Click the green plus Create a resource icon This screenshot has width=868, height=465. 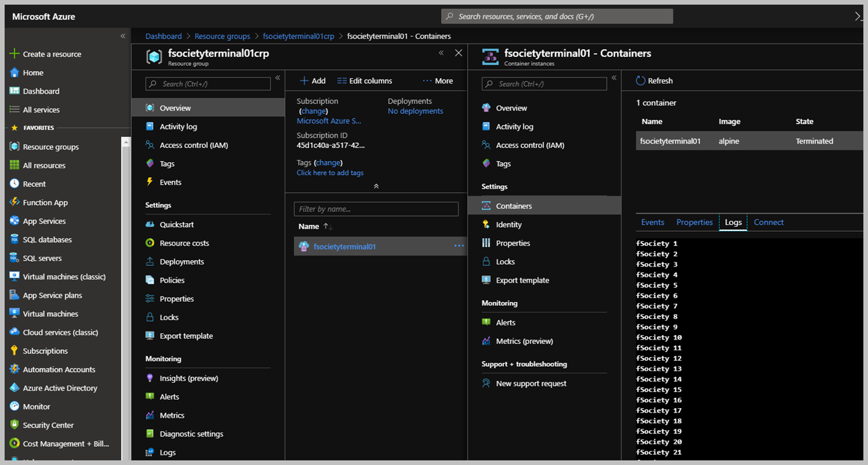[14, 54]
